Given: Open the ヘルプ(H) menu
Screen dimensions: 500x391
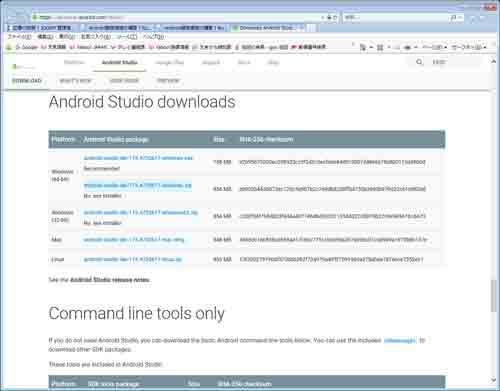Looking at the screenshot, I should coord(153,37).
